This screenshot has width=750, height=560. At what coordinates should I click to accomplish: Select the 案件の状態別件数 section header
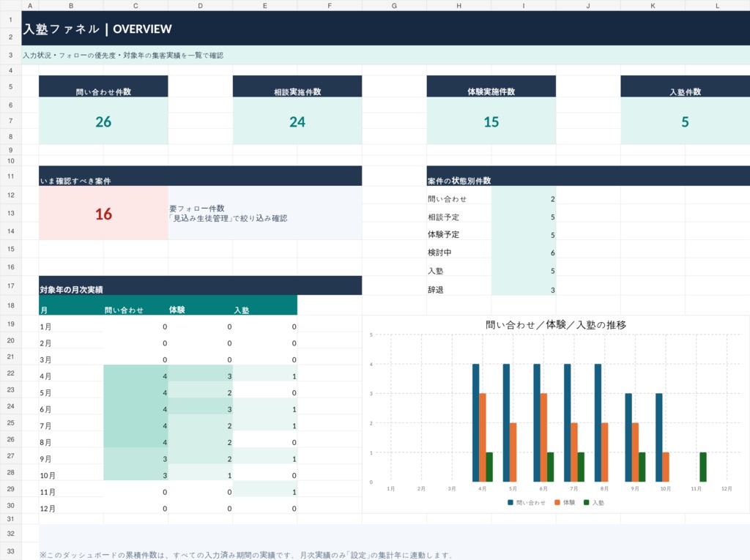point(588,176)
